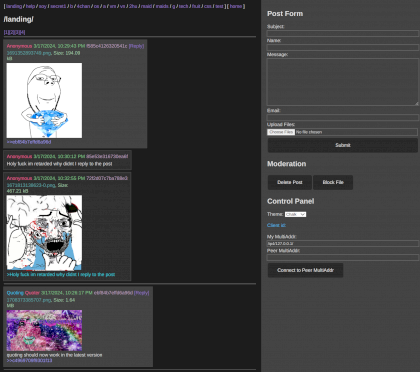Open the 4chan board link

tap(83, 6)
